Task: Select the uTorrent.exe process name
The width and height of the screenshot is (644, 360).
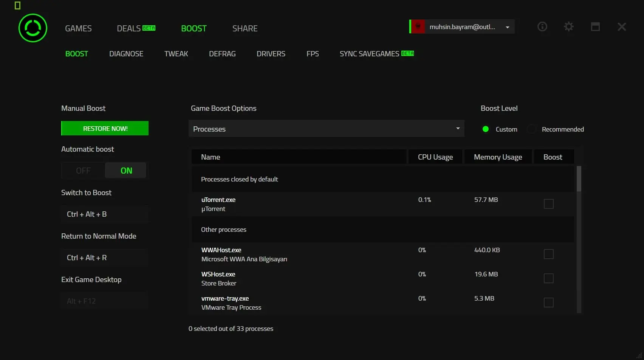Action: point(218,200)
